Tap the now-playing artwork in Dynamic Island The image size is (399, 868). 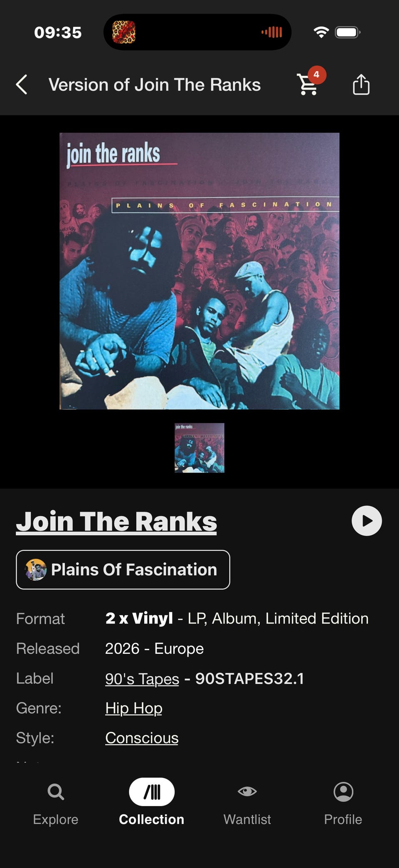point(124,32)
